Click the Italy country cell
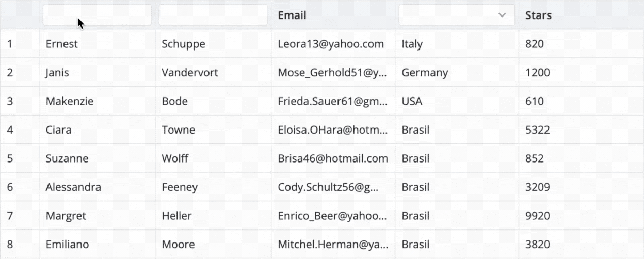This screenshot has width=644, height=259. 412,44
